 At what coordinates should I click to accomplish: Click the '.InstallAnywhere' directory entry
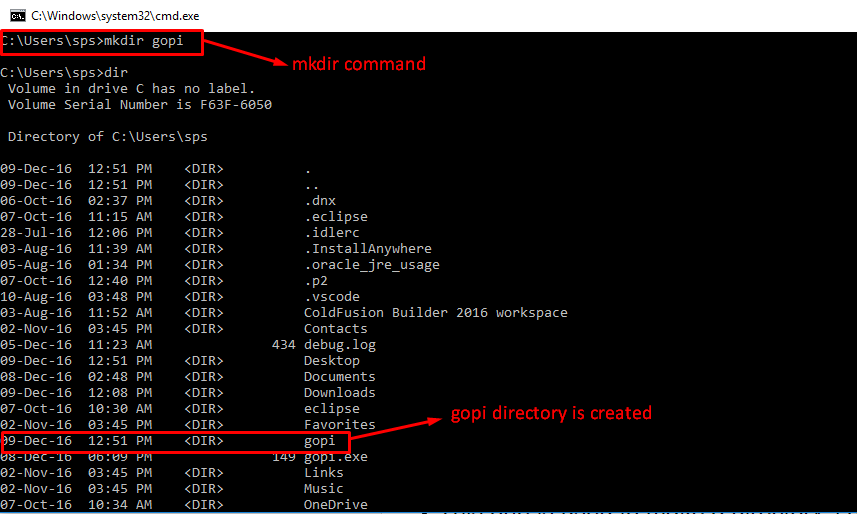coord(368,248)
